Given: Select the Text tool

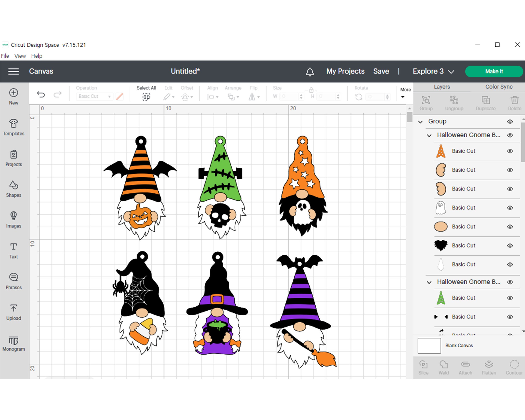Looking at the screenshot, I should [x=13, y=249].
